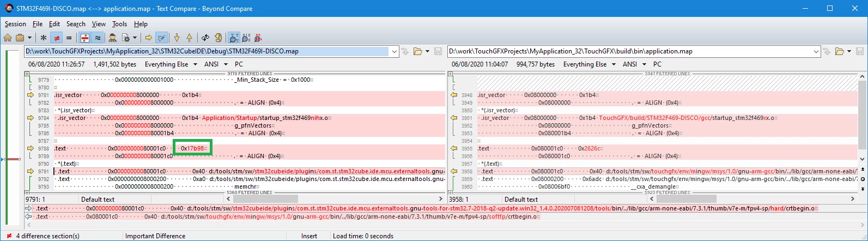Copy right line 3955 .text to left arrow
The width and height of the screenshot is (868, 241).
pos(453,148)
